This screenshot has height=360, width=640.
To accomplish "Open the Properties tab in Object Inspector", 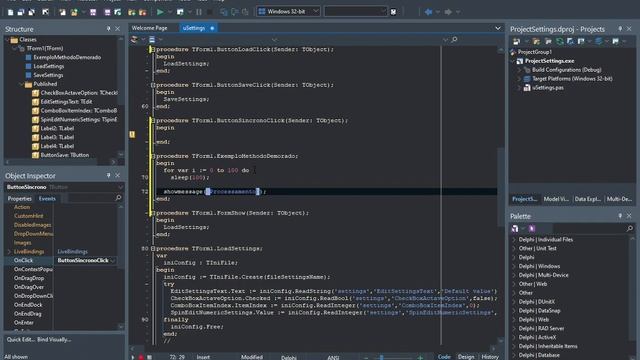I will coord(20,198).
